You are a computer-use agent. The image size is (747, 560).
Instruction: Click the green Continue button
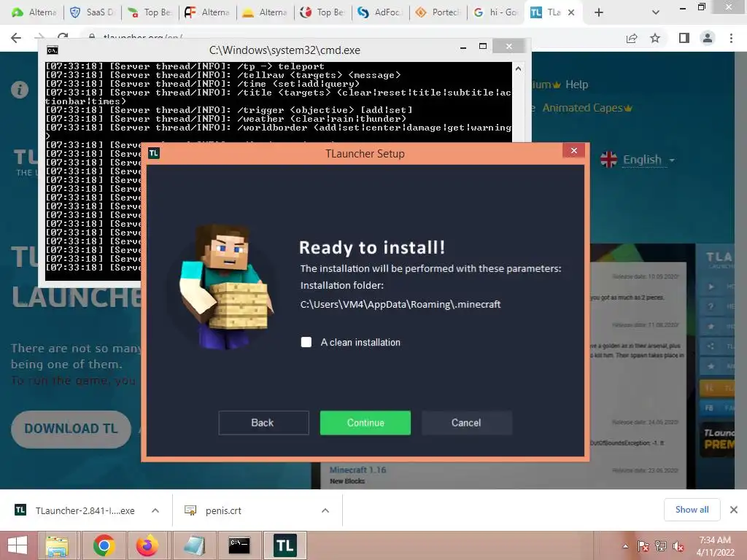click(365, 423)
